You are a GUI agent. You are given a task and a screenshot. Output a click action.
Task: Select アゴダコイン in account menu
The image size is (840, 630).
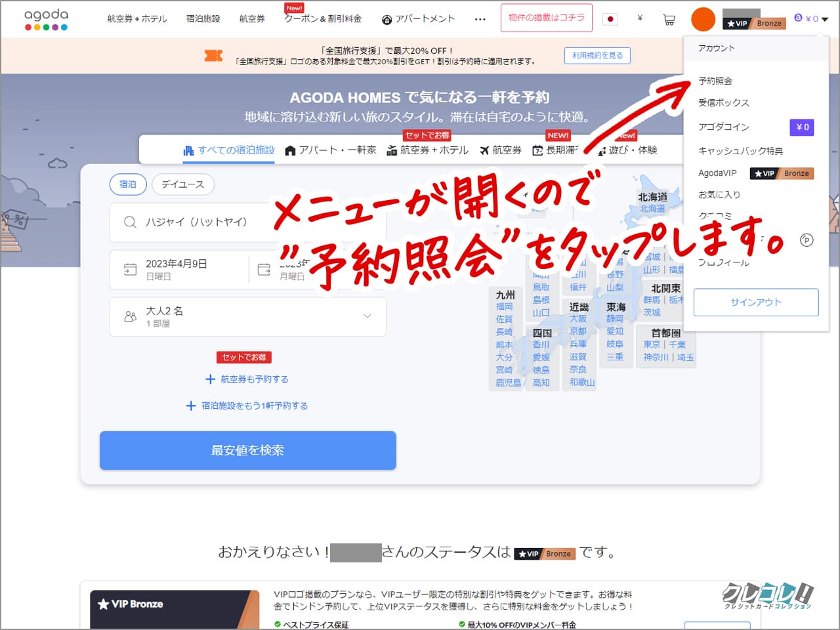724,127
